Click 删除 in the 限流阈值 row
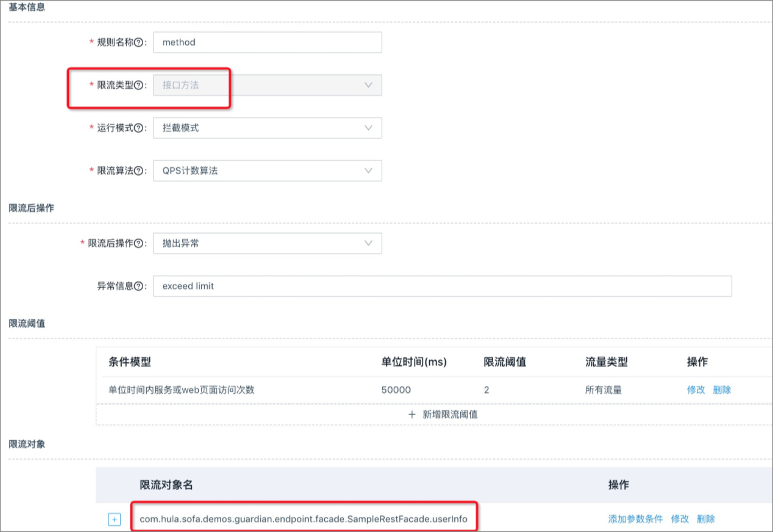This screenshot has width=773, height=532. 722,389
